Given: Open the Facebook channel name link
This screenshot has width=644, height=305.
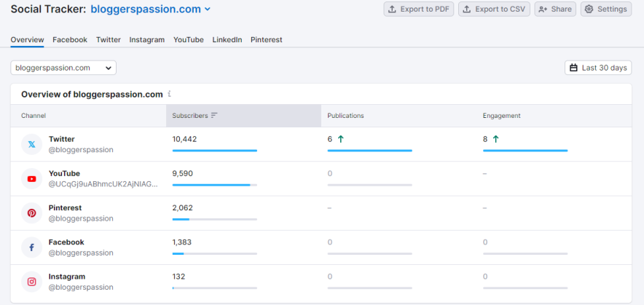Looking at the screenshot, I should [66, 242].
